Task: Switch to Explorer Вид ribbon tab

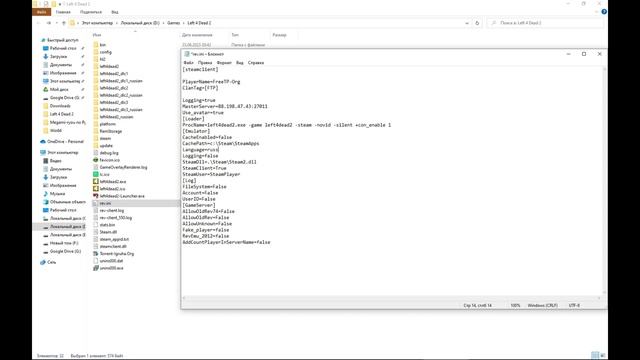Action: pos(115,12)
